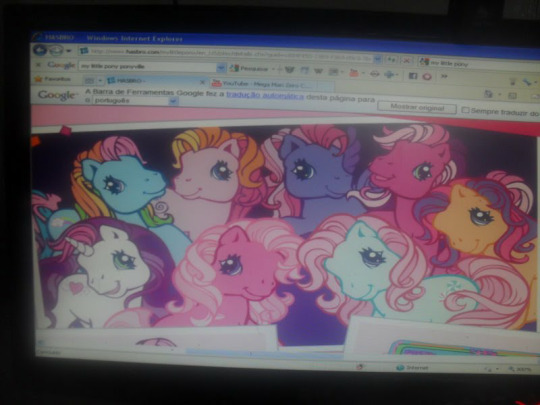Open the Pesquisar options dropdown arrow
Image resolution: width=540 pixels, height=405 pixels.
point(273,69)
